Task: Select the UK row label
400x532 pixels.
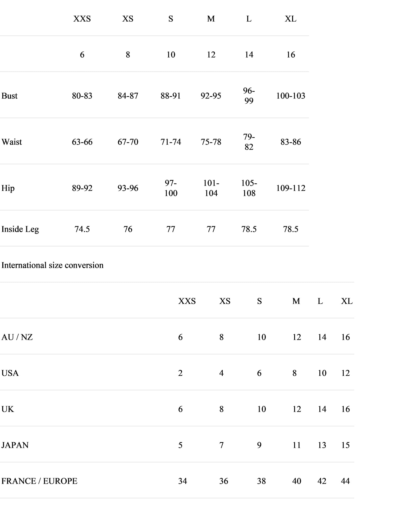Action: [8, 409]
